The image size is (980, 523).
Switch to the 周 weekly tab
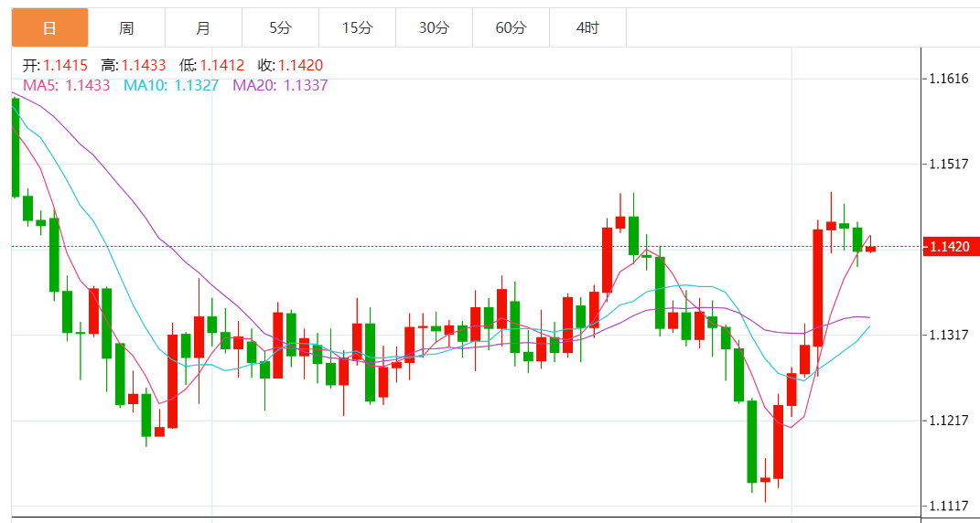(127, 27)
